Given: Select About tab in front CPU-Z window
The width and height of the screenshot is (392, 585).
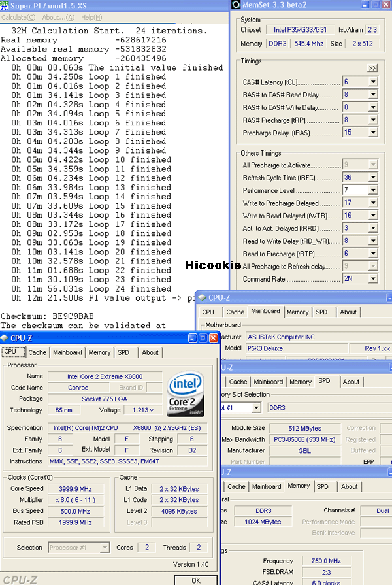Looking at the screenshot, I should [x=150, y=352].
